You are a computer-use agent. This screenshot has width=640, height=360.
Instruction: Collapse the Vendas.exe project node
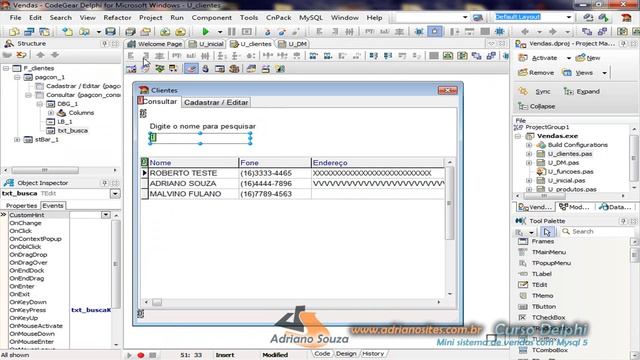(x=518, y=136)
